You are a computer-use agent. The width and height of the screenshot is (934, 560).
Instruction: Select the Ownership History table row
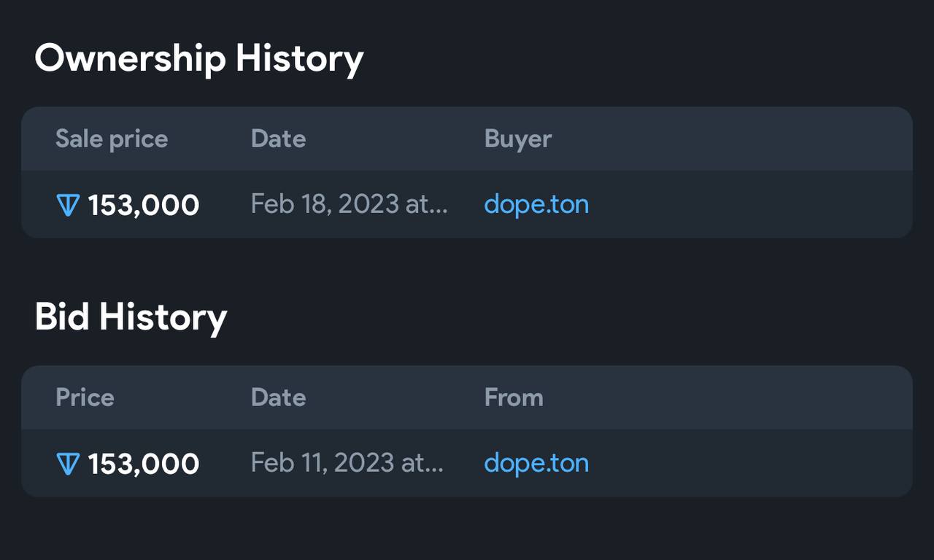(467, 204)
